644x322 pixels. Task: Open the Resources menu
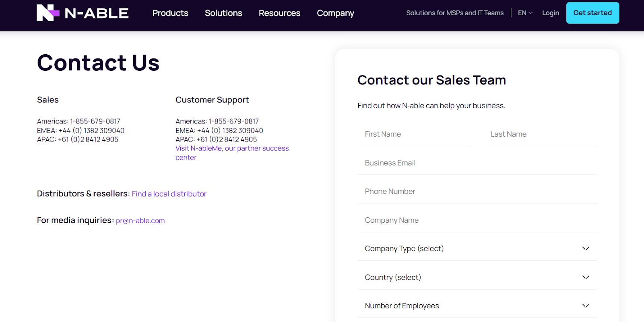pos(279,13)
